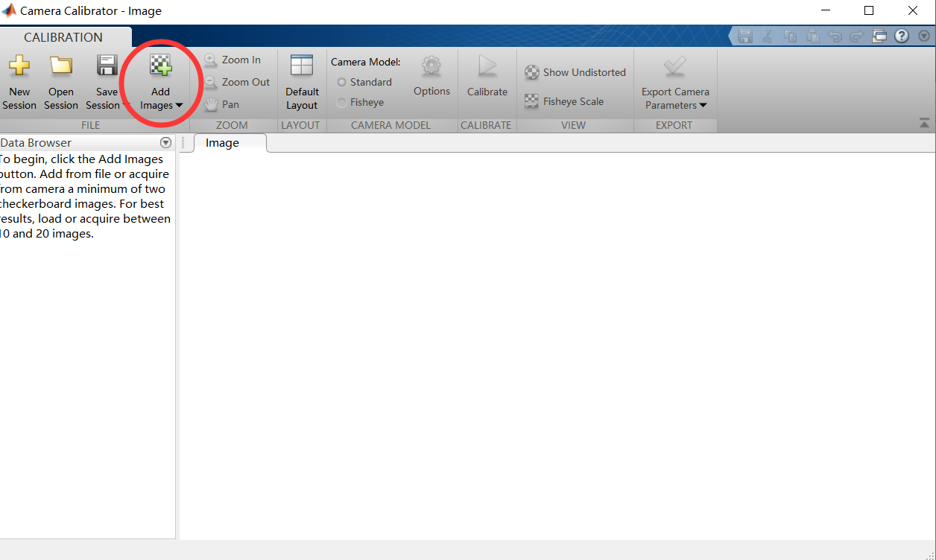Viewport: 936px width, 560px height.
Task: Expand Export Camera Parameters dropdown arrow
Action: click(x=703, y=106)
